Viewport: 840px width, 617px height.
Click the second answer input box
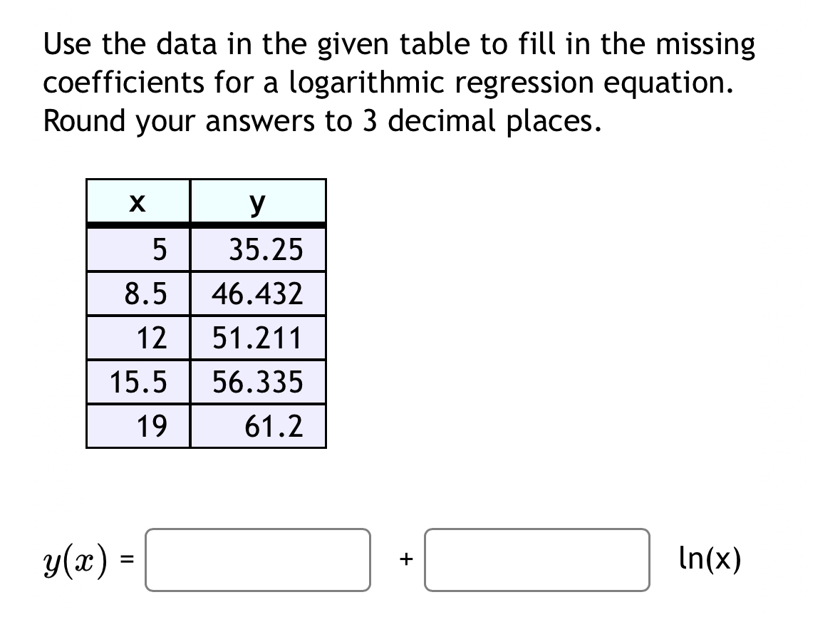coord(536,560)
